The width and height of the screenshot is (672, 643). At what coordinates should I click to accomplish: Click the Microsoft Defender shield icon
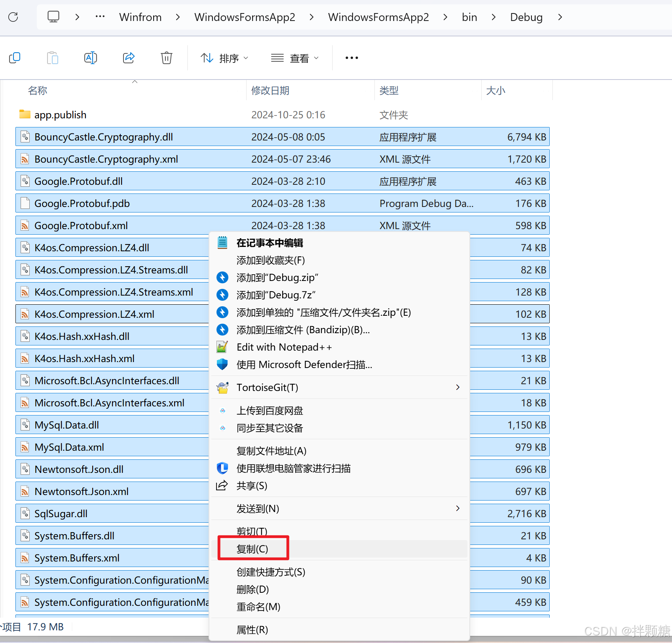tap(222, 364)
